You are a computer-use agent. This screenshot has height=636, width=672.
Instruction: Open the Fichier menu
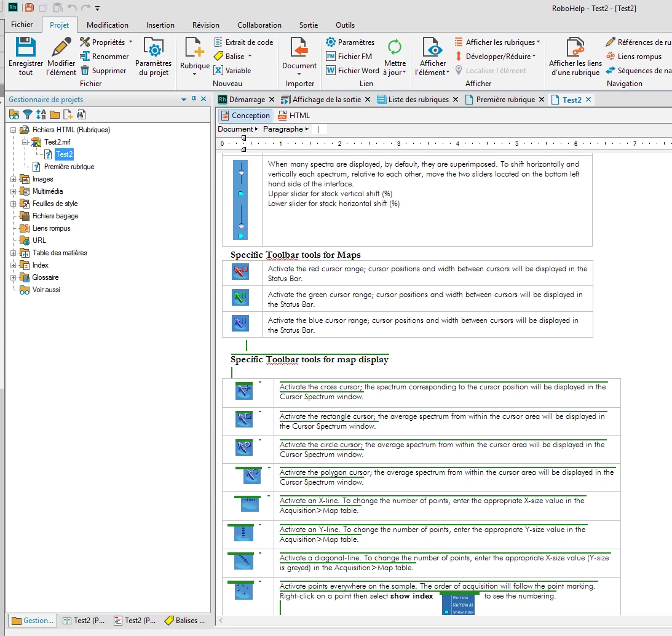(22, 25)
